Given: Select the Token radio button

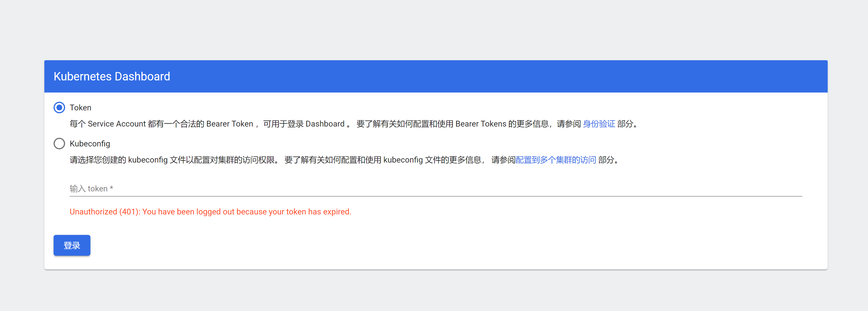Looking at the screenshot, I should pos(59,108).
